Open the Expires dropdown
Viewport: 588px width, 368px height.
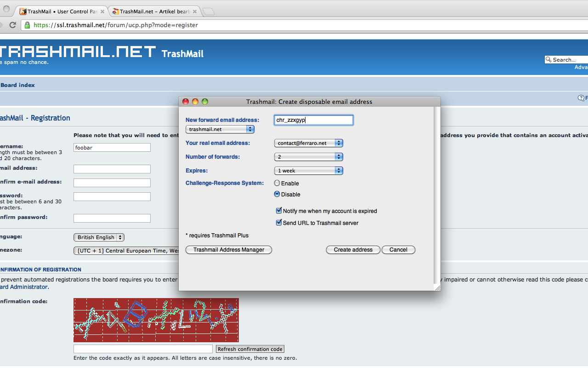pos(309,171)
